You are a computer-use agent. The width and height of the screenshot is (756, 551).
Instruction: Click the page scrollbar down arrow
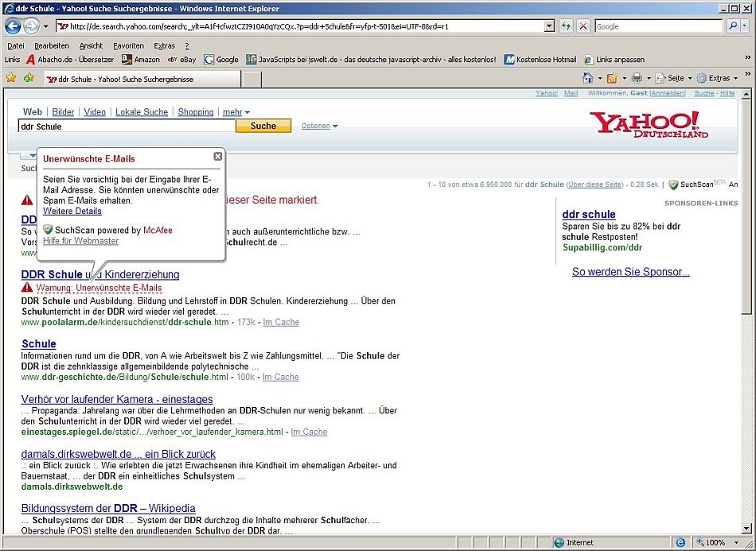pos(746,530)
